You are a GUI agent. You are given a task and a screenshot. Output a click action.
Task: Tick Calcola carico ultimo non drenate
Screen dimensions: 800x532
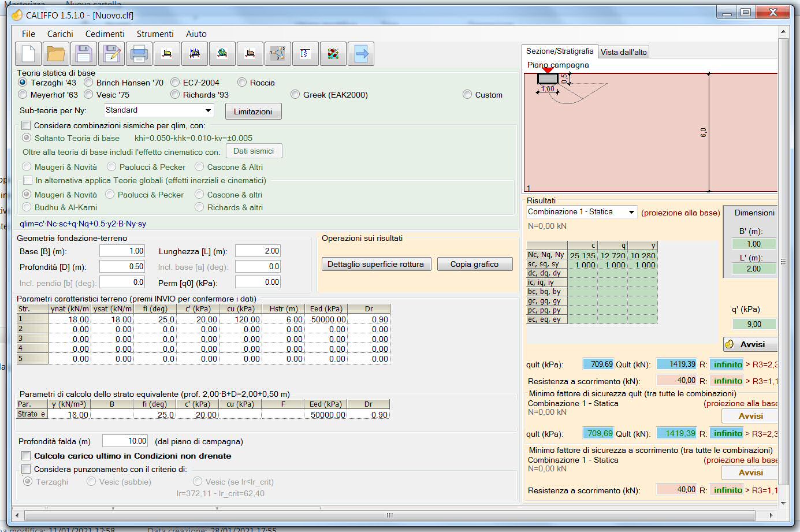(x=26, y=456)
